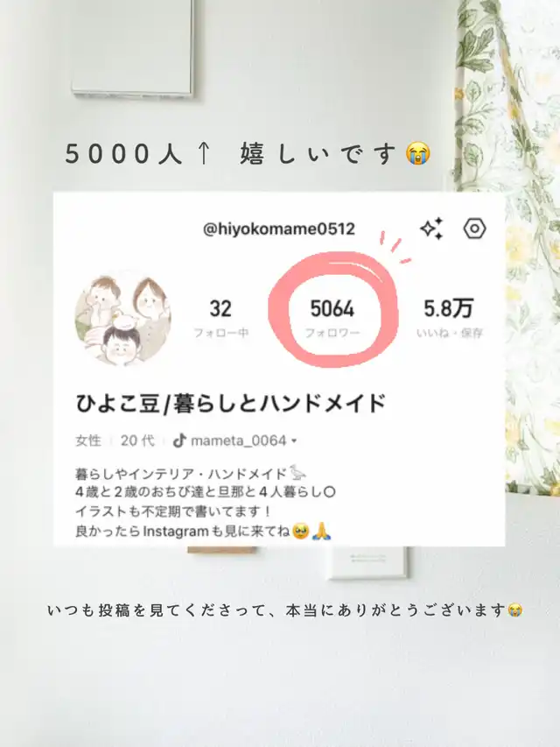Select the @hiyokomame0512 username
Image resolution: width=560 pixels, height=747 pixels.
click(279, 229)
